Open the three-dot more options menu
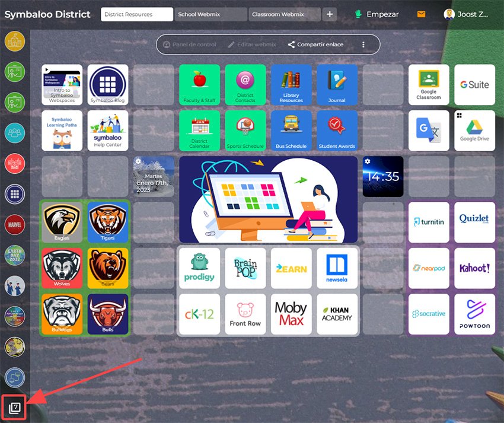The height and width of the screenshot is (423, 504). (x=363, y=44)
